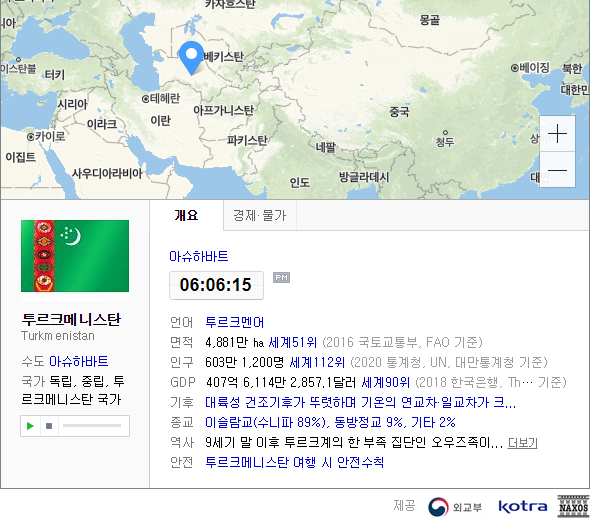Stop the national anthem playback
This screenshot has height=521, width=591.
point(49,426)
